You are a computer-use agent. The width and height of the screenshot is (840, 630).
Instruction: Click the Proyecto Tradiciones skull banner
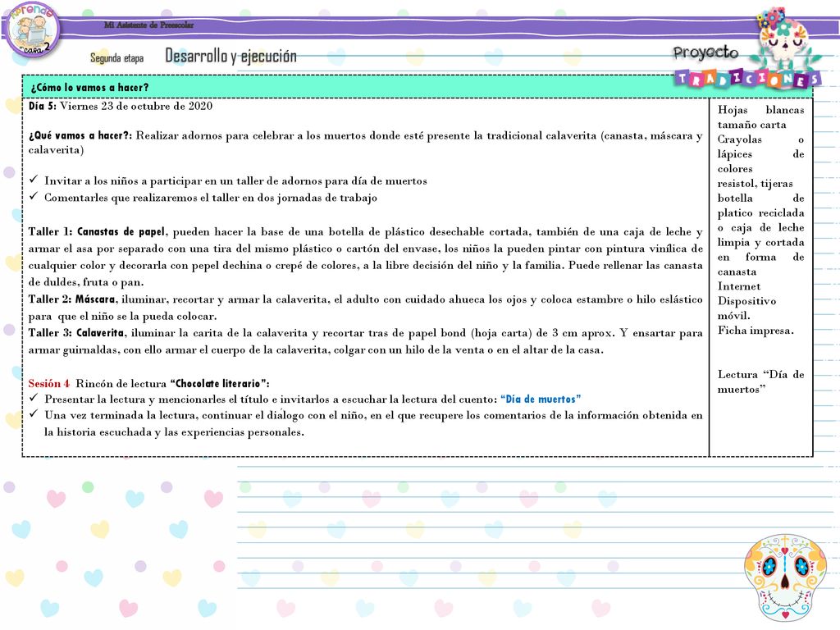(750, 49)
